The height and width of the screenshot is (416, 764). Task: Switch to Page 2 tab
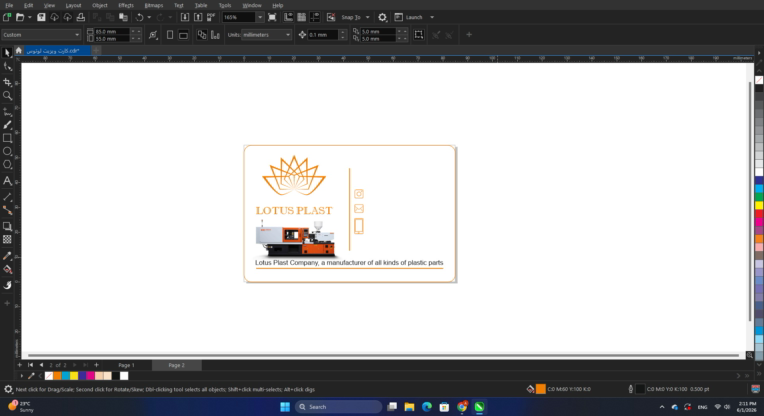(x=176, y=365)
